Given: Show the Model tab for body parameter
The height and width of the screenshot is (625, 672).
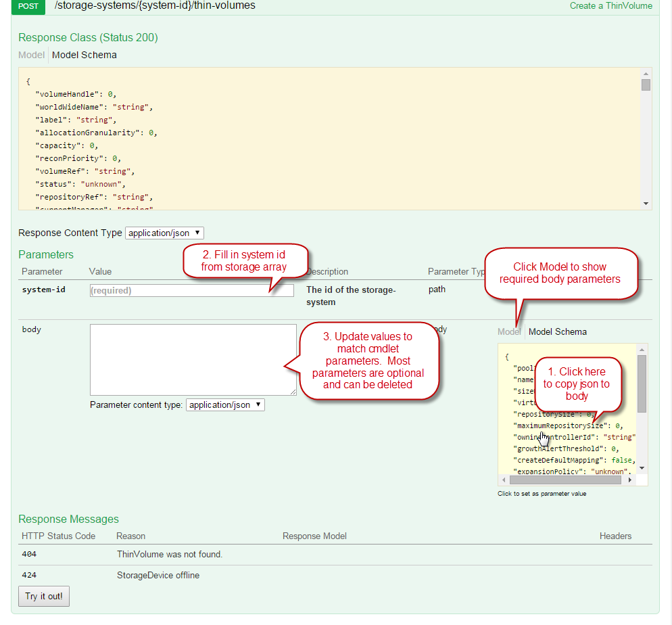Looking at the screenshot, I should (x=509, y=331).
